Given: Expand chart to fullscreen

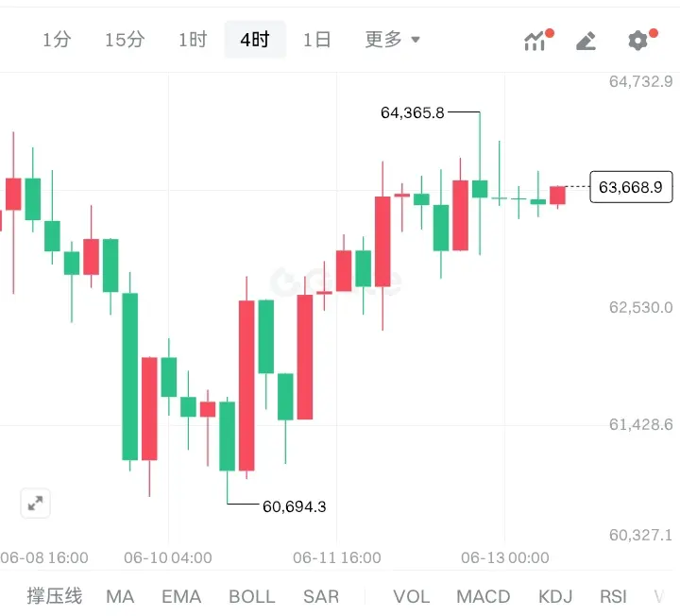Looking at the screenshot, I should (36, 504).
